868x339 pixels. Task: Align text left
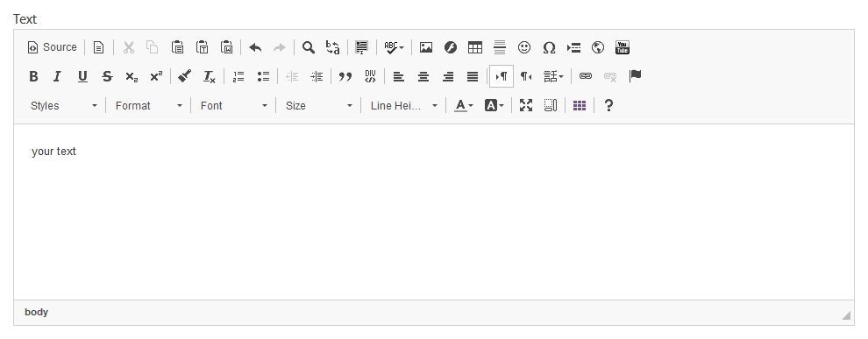click(x=399, y=76)
